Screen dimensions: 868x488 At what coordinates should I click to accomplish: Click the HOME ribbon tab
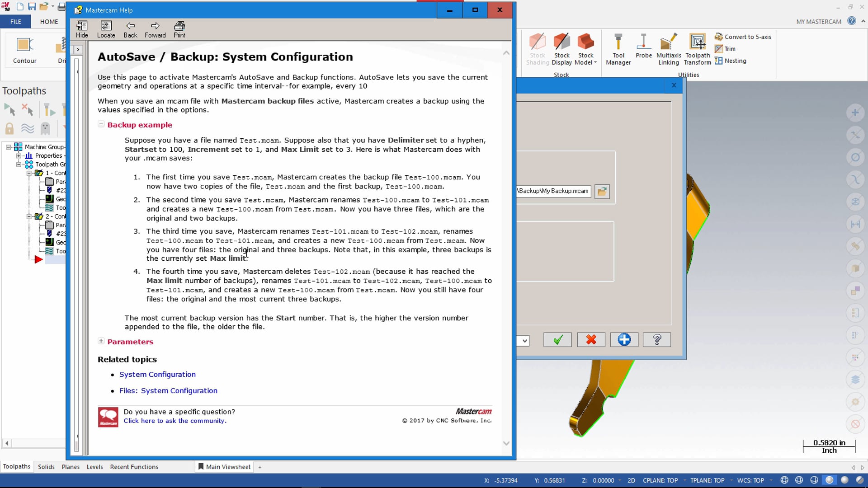click(x=48, y=21)
